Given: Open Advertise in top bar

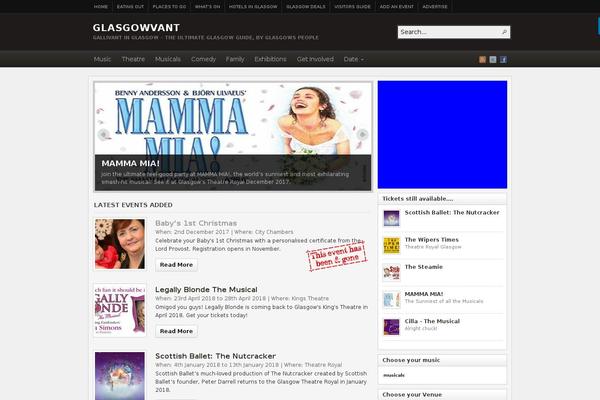Looking at the screenshot, I should coord(435,7).
